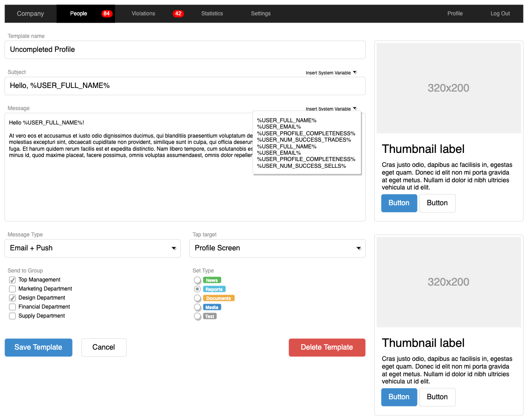Click the caret beside Insert System Variable
This screenshot has height=420, width=528.
tap(354, 109)
